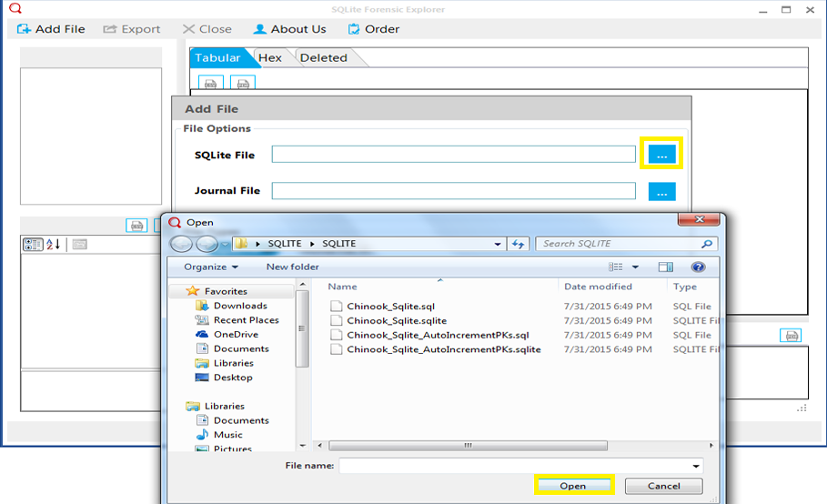This screenshot has height=504, width=827.
Task: Close the Open dialog with red X
Action: (x=699, y=219)
